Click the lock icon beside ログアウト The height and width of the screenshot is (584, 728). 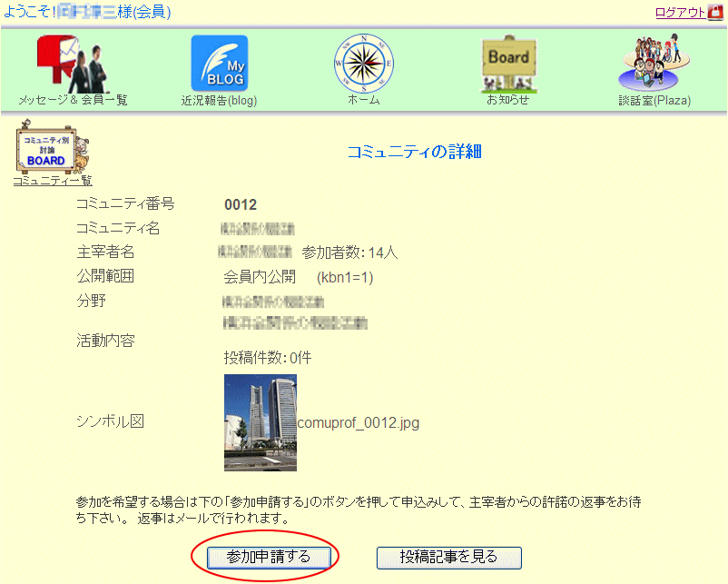[714, 13]
